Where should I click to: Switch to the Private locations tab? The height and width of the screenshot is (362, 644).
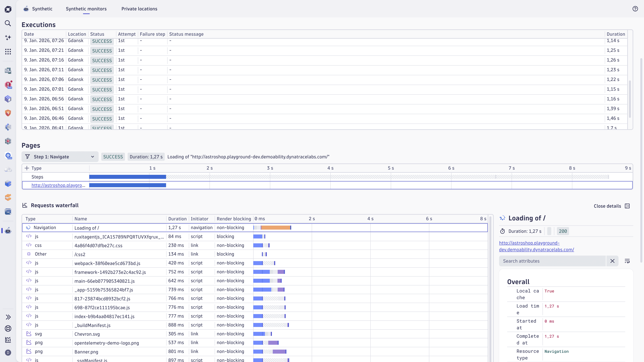coord(139,9)
